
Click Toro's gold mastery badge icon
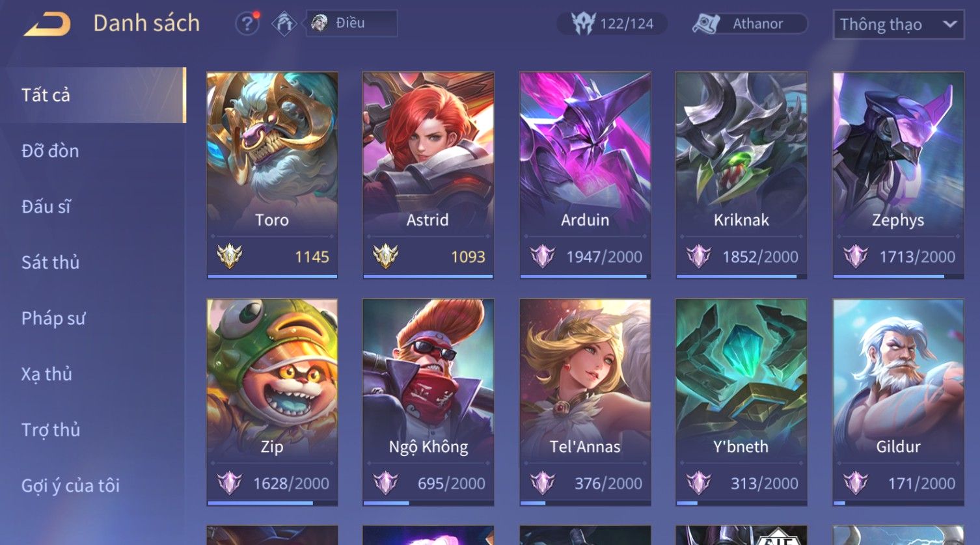click(229, 256)
